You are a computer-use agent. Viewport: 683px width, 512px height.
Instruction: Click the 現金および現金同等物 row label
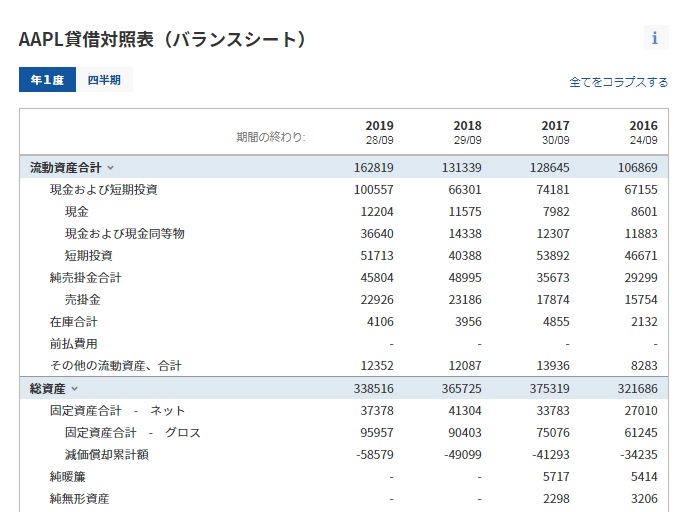125,234
